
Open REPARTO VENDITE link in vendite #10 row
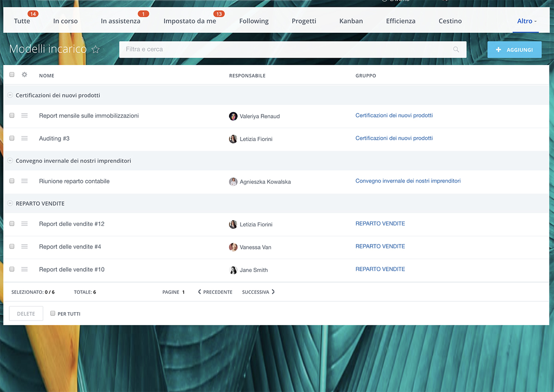point(380,269)
